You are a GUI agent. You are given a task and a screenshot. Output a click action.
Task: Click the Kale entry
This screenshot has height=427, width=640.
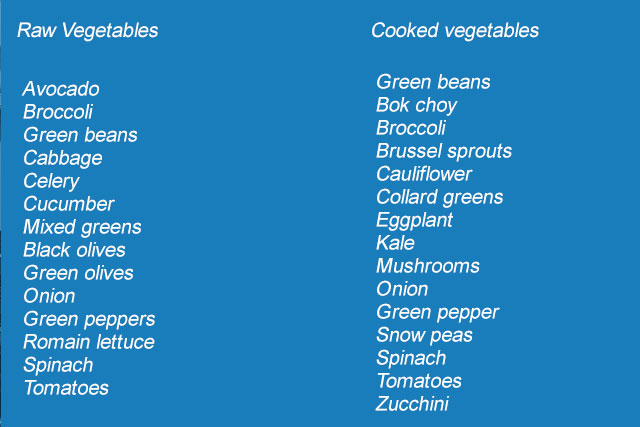point(395,243)
